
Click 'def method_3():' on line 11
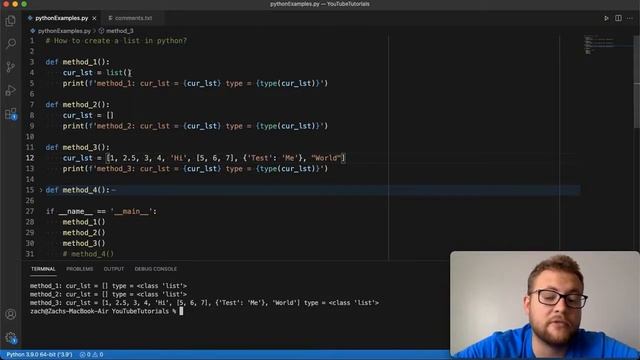(78, 147)
